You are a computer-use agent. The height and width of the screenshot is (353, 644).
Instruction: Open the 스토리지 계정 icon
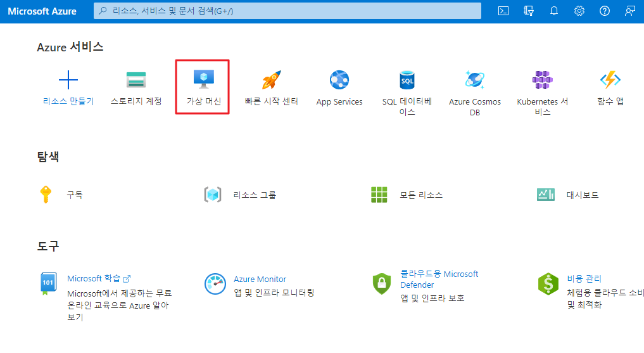(x=136, y=80)
